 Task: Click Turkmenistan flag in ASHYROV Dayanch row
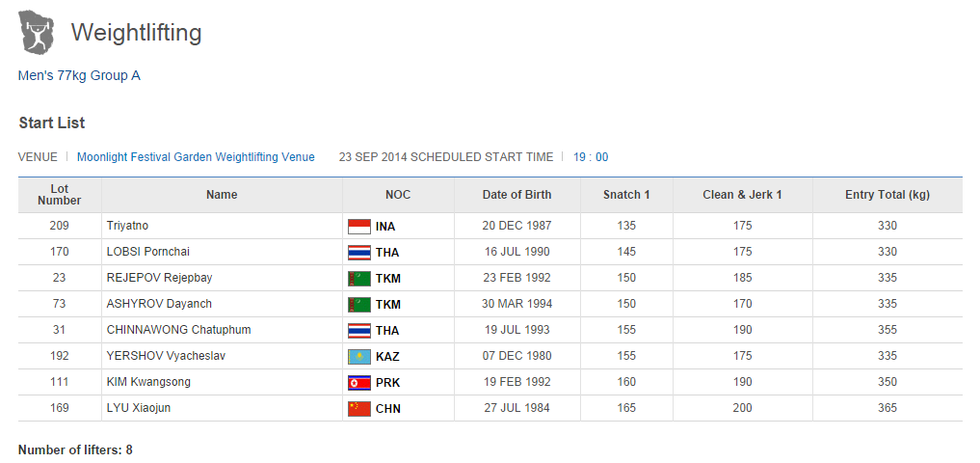click(x=358, y=305)
